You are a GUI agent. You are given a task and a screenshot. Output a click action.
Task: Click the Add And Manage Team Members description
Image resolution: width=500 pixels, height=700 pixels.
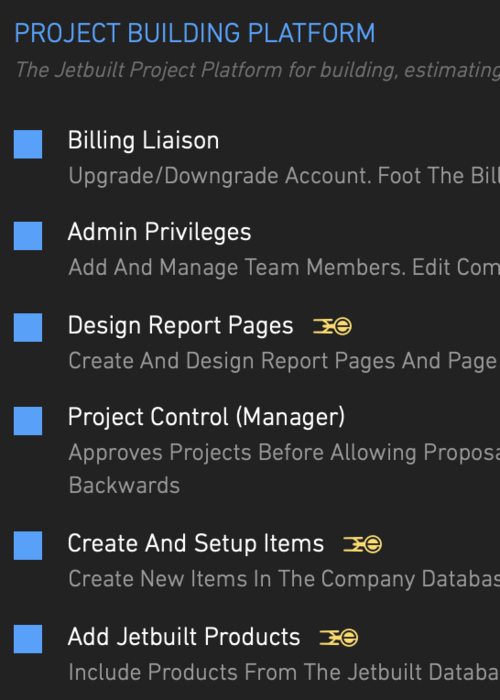pos(284,268)
